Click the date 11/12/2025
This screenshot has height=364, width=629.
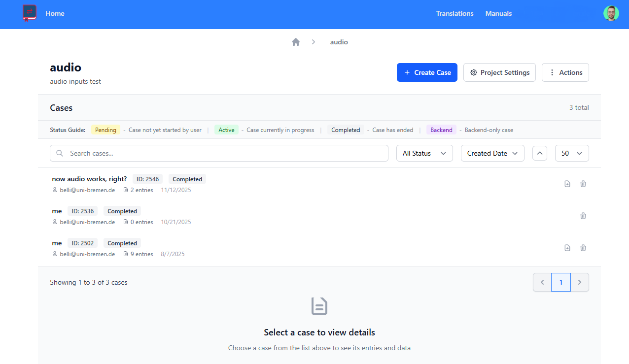176,190
